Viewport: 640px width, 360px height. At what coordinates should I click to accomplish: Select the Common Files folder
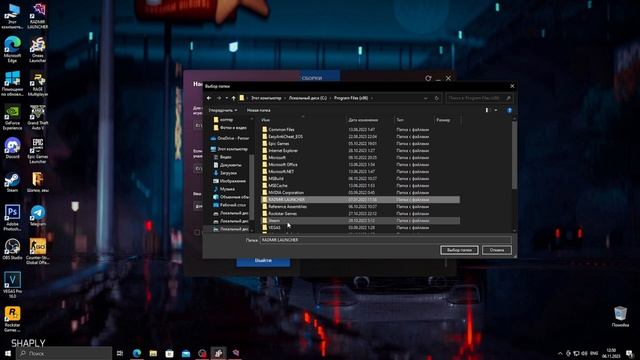360,129
